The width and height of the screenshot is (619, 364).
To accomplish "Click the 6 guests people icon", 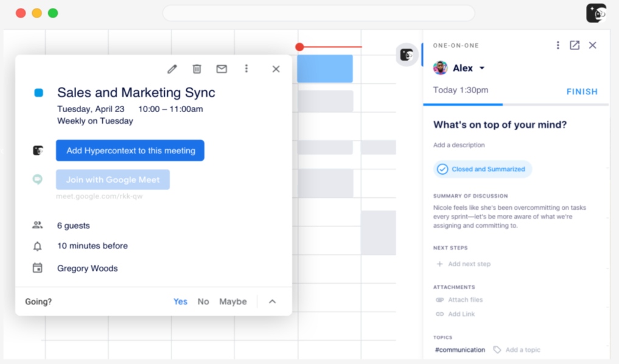I will tap(38, 225).
